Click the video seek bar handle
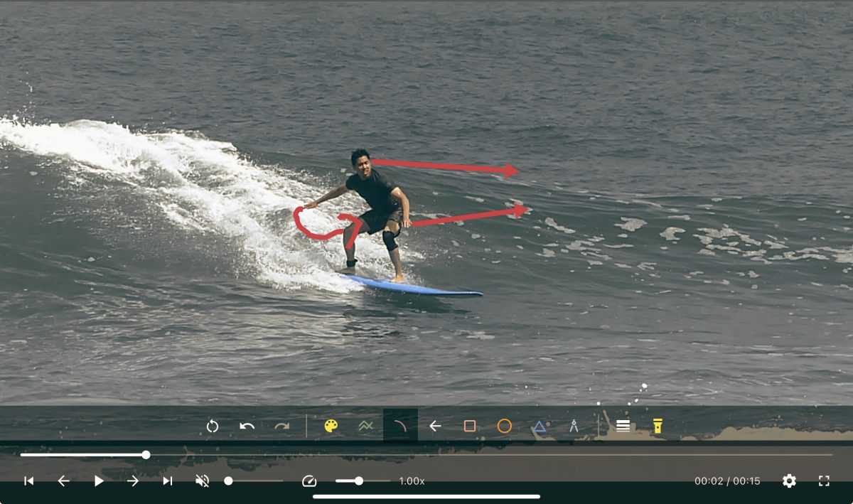Screen dimensions: 853x504 146,455
